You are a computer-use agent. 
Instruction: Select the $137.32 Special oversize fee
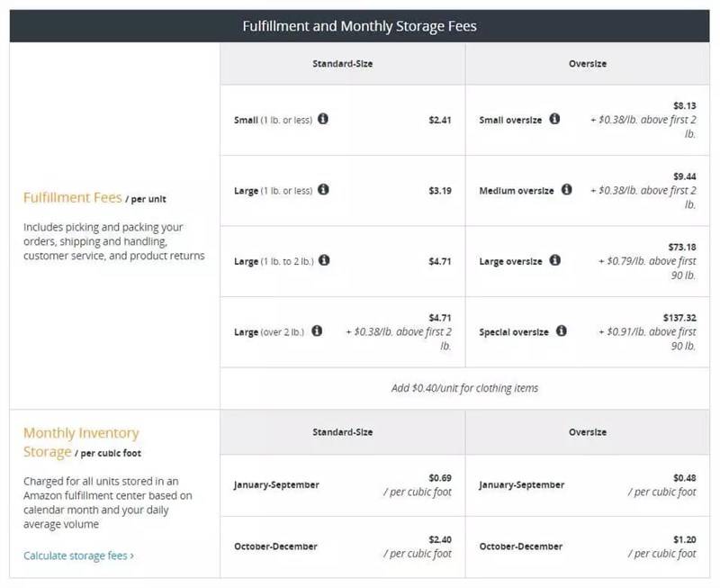click(677, 318)
